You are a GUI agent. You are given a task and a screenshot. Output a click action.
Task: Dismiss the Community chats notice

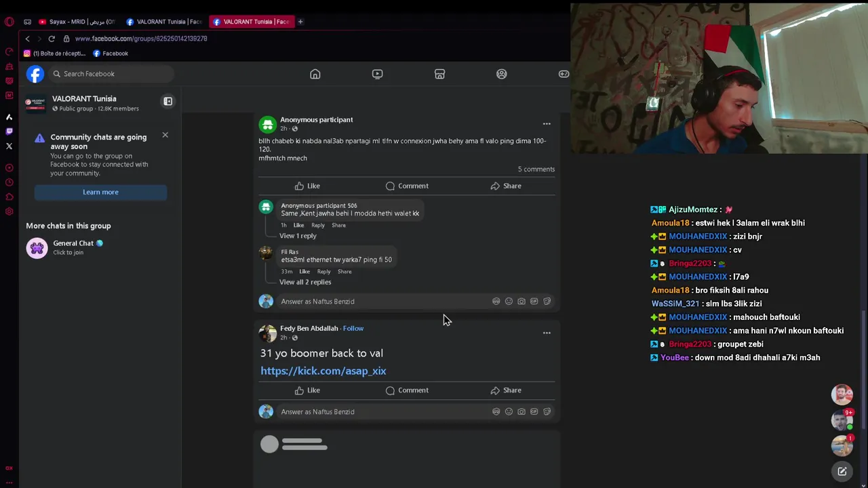165,135
